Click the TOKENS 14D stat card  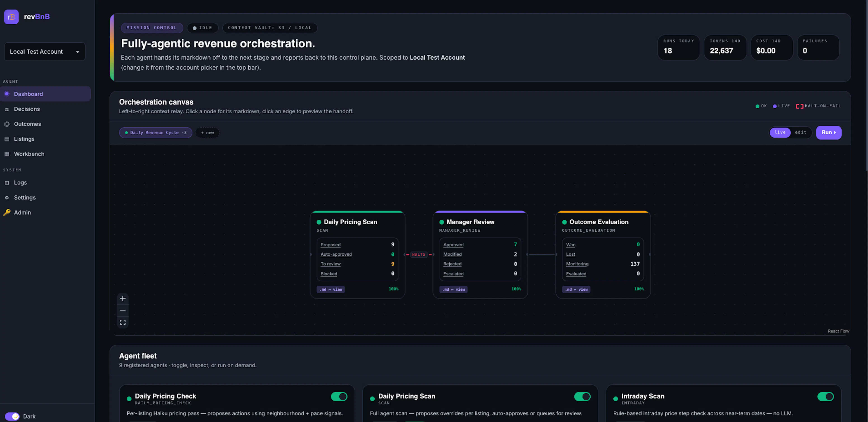click(725, 47)
